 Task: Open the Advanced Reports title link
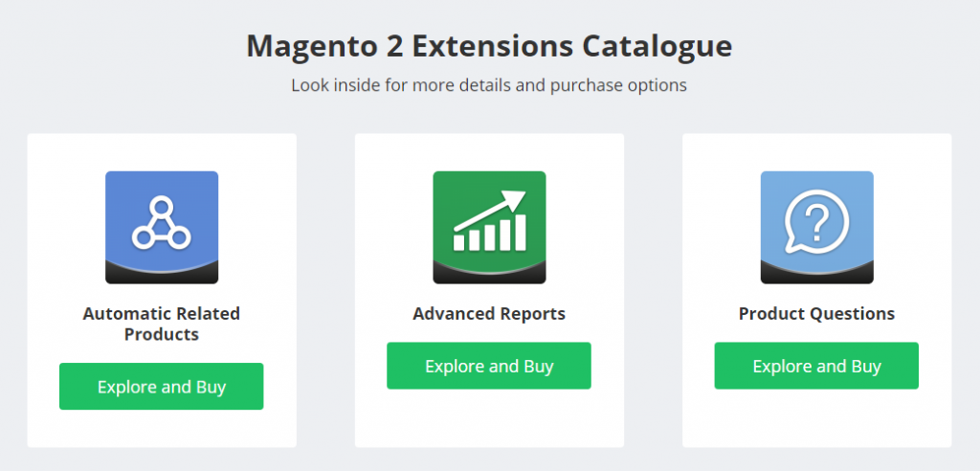click(489, 314)
